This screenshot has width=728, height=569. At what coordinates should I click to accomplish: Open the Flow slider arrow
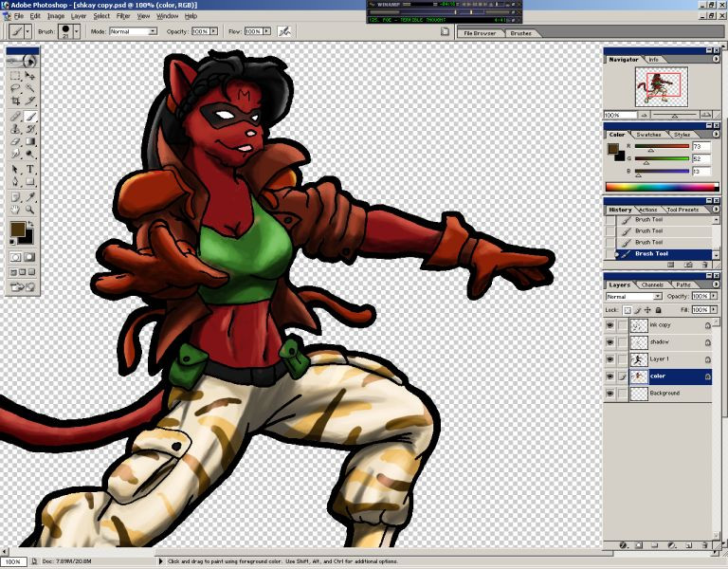click(267, 31)
